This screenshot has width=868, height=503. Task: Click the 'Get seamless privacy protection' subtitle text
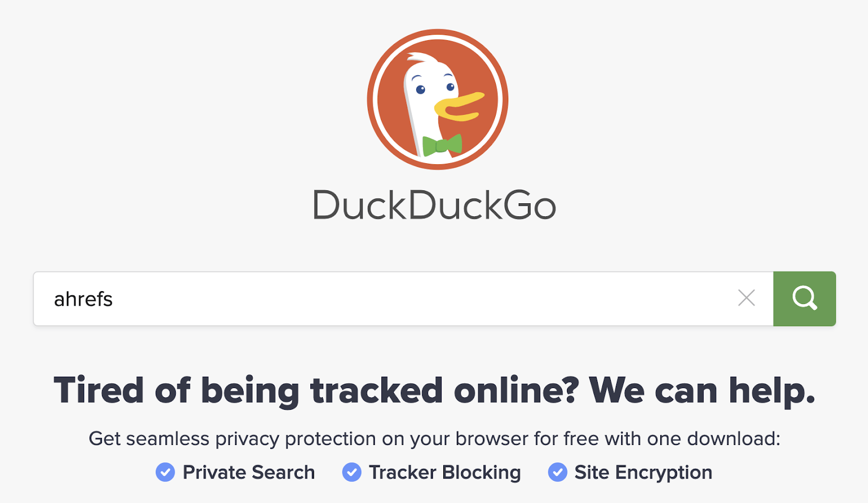pyautogui.click(x=435, y=438)
